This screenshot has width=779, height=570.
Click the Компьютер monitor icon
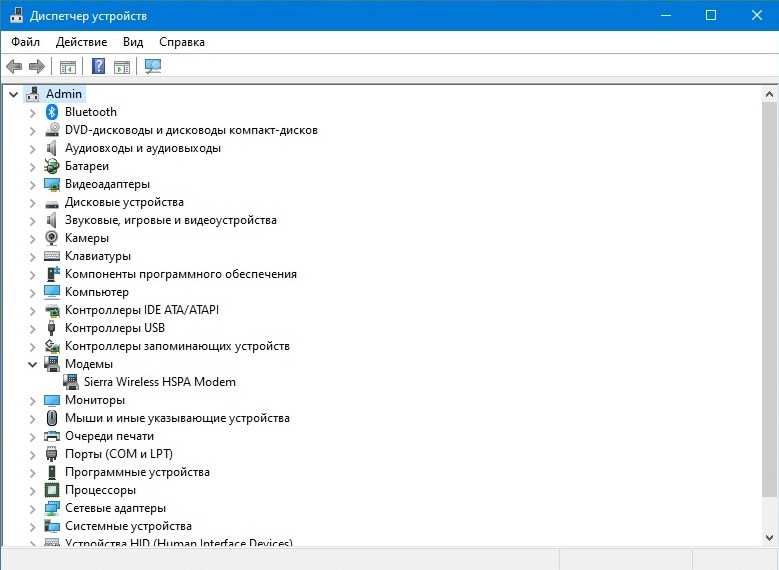[52, 292]
